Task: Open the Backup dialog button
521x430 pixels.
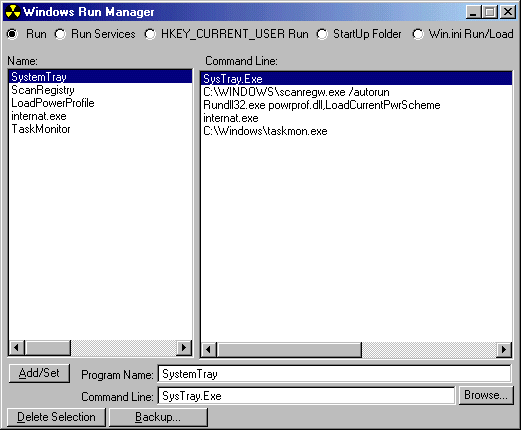Action: [158, 417]
